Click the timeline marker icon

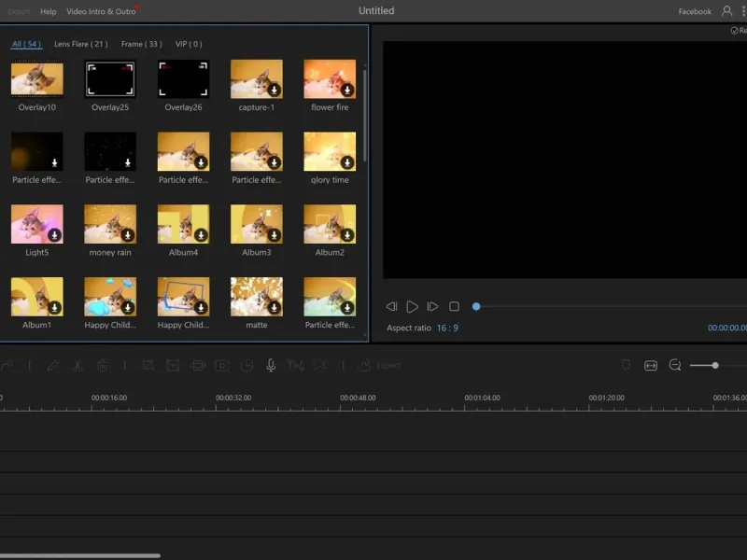626,366
